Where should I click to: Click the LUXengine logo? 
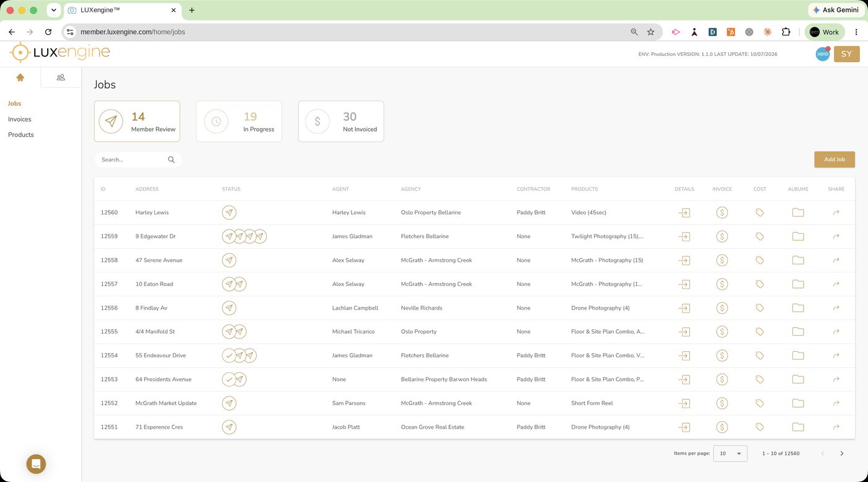point(60,53)
